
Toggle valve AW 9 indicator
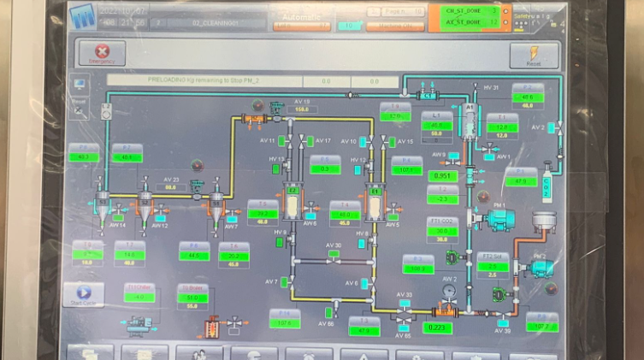(x=453, y=156)
